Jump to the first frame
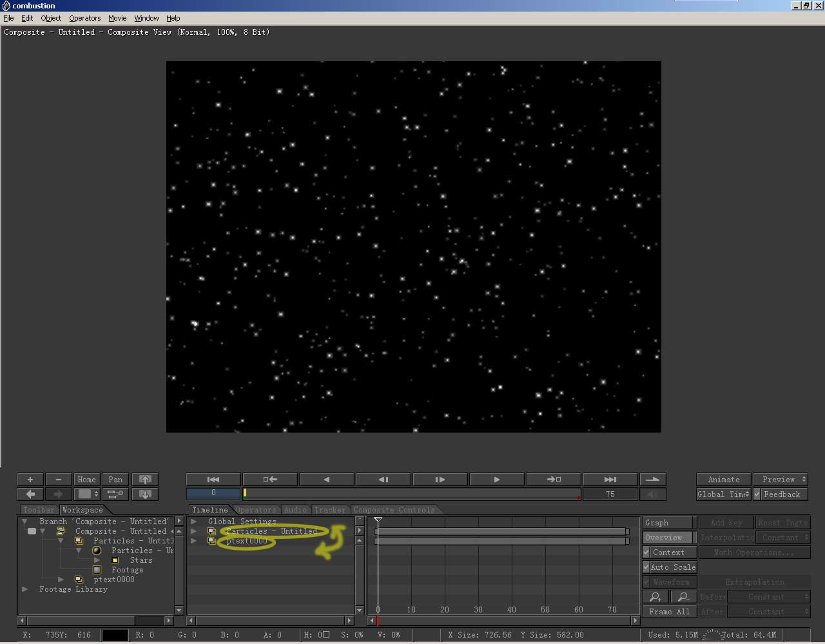This screenshot has width=825, height=644. [x=213, y=480]
